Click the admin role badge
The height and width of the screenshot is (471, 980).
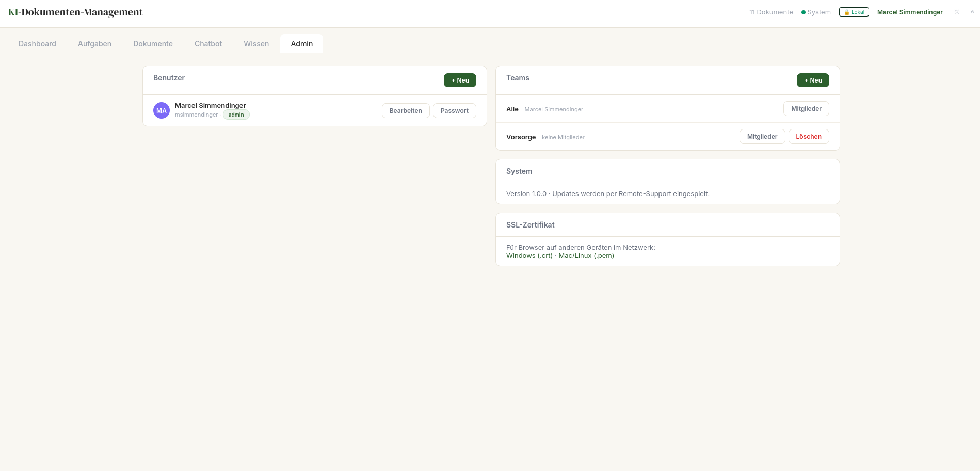click(x=236, y=115)
